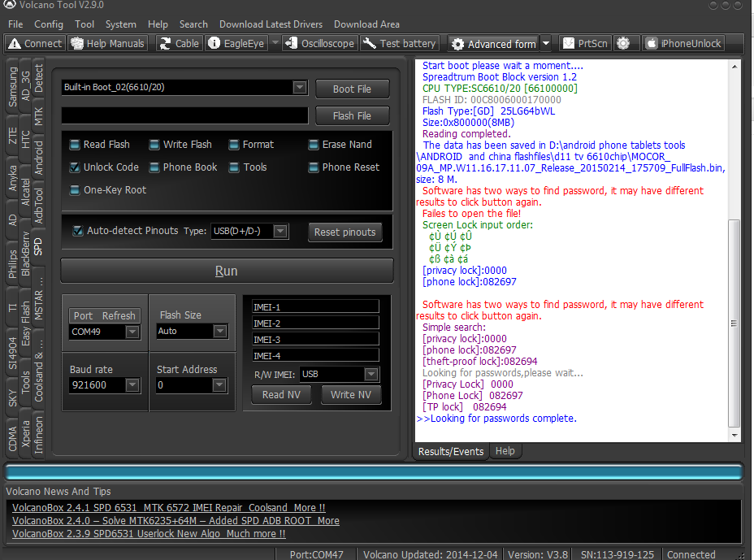The width and height of the screenshot is (754, 560).
Task: Click the Run button
Action: (x=227, y=271)
